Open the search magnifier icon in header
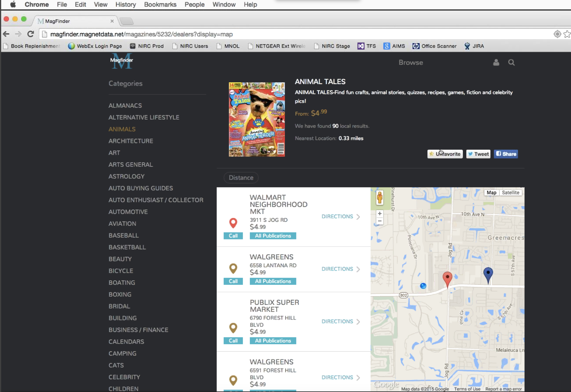Viewport: 571px width, 392px height. (511, 62)
